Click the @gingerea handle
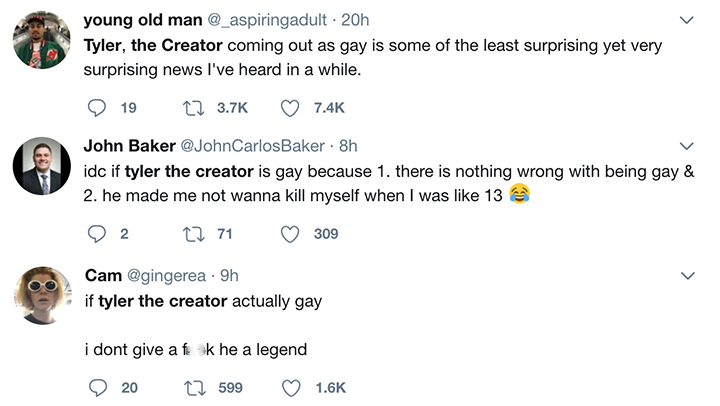 click(165, 275)
